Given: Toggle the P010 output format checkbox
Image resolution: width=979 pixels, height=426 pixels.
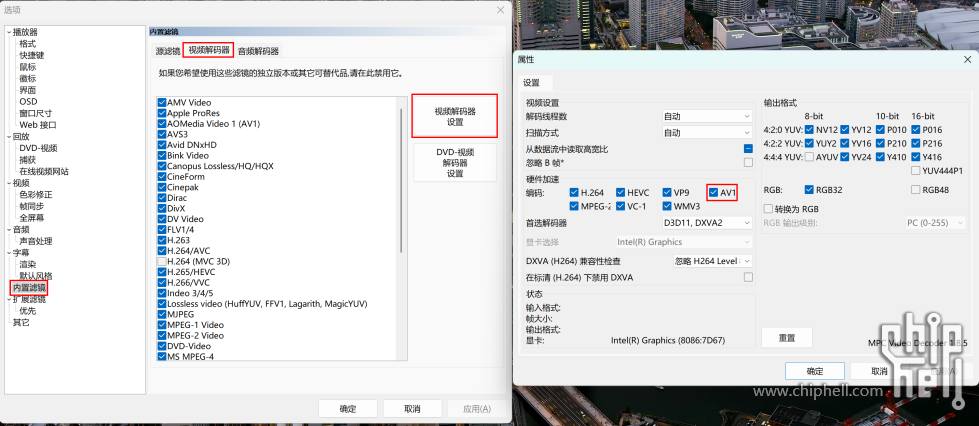Looking at the screenshot, I should [880, 130].
